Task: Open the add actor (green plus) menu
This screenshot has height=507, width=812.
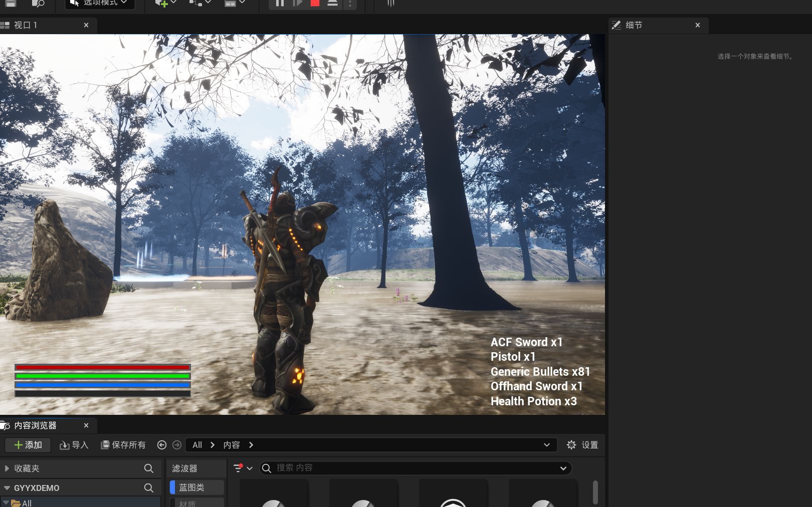Action: [x=161, y=3]
